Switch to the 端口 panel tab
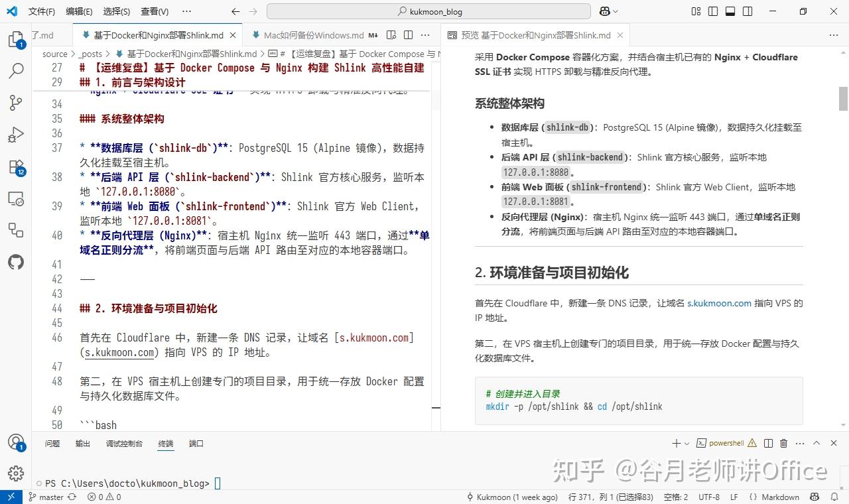Viewport: 849px width, 504px height. (196, 444)
